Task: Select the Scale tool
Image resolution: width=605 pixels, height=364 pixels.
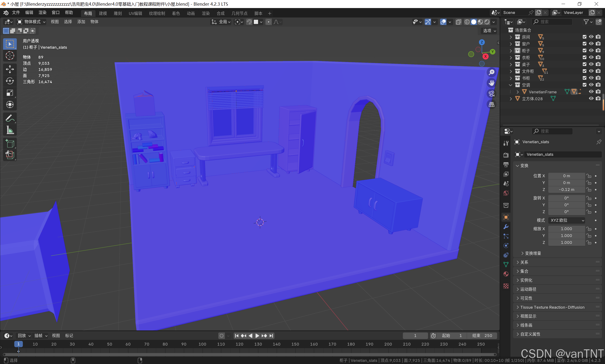Action: (10, 93)
